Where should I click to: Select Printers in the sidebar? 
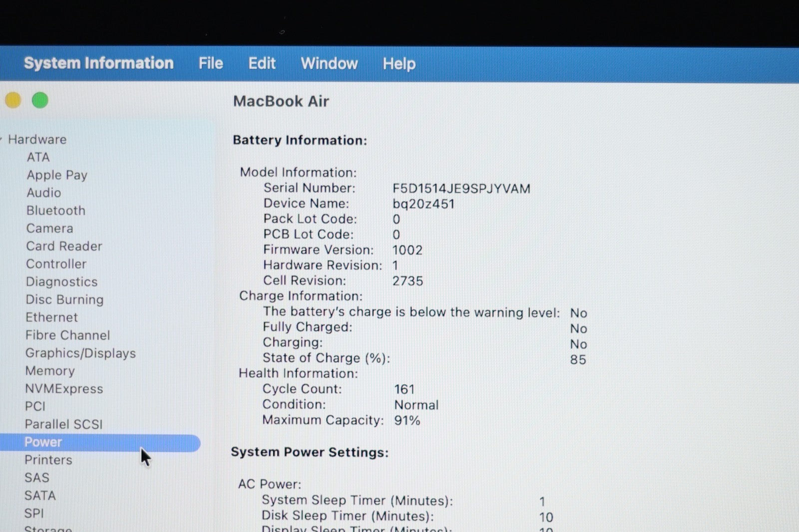[48, 460]
